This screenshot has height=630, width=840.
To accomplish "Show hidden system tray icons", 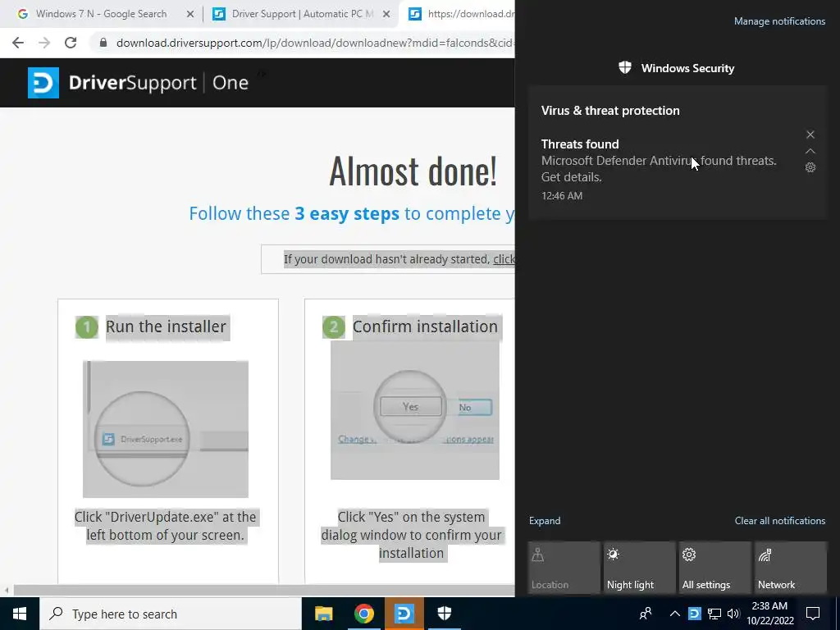I will 674,614.
